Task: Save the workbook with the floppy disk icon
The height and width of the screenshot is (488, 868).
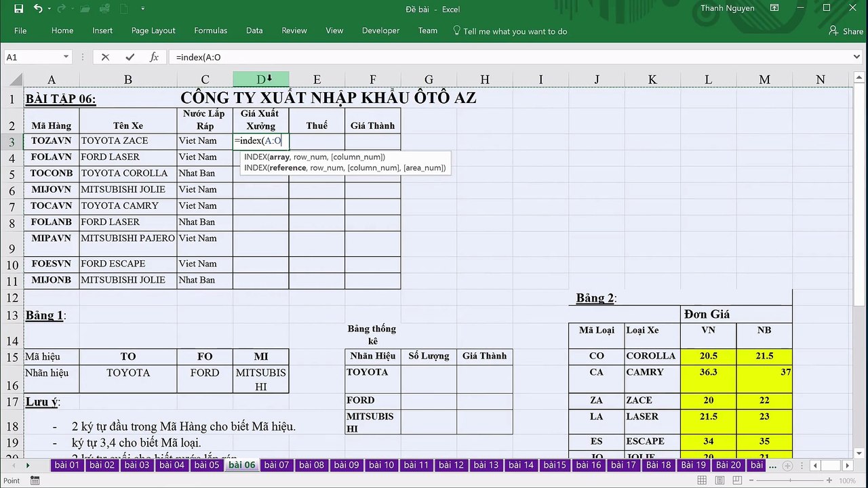Action: 18,9
